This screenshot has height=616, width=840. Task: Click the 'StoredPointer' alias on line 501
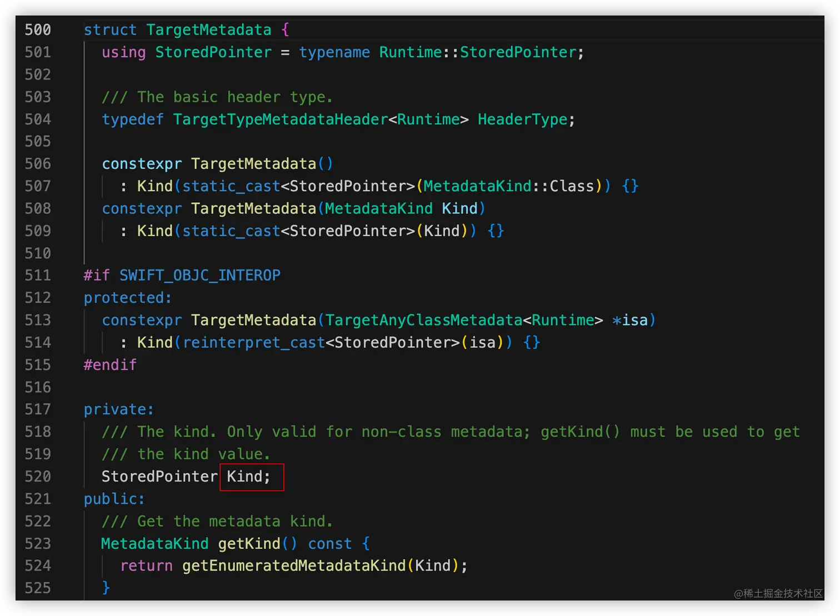213,52
